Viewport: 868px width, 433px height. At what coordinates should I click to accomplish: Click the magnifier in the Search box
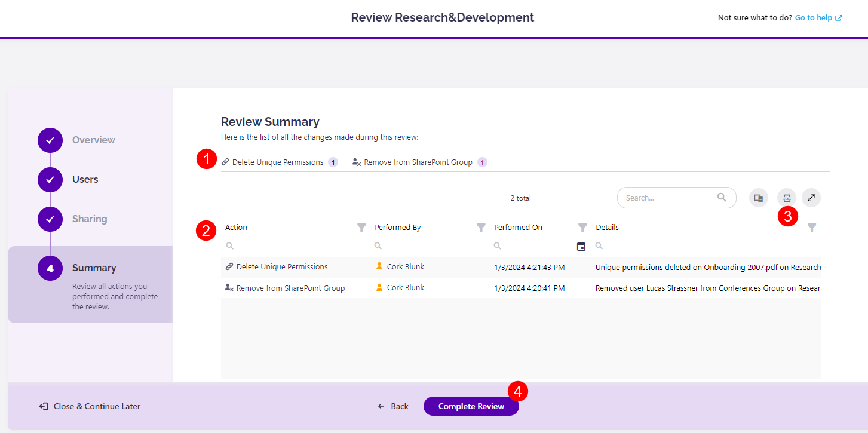point(722,197)
